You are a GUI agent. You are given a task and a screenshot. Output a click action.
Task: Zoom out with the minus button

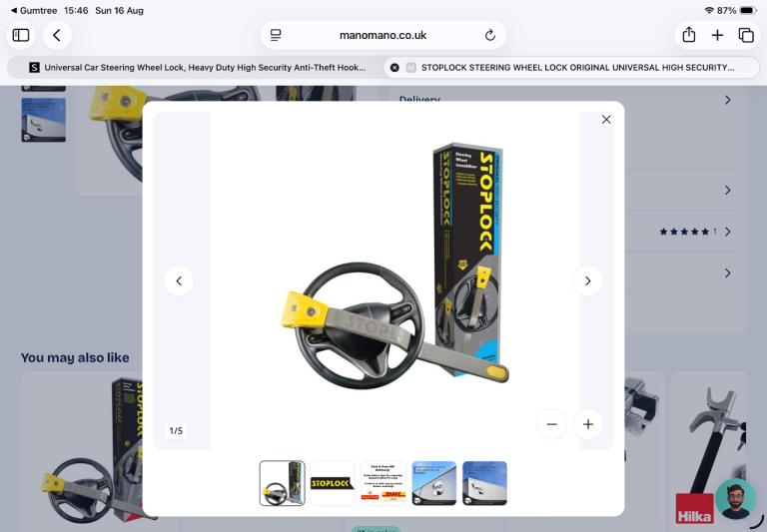pyautogui.click(x=551, y=424)
